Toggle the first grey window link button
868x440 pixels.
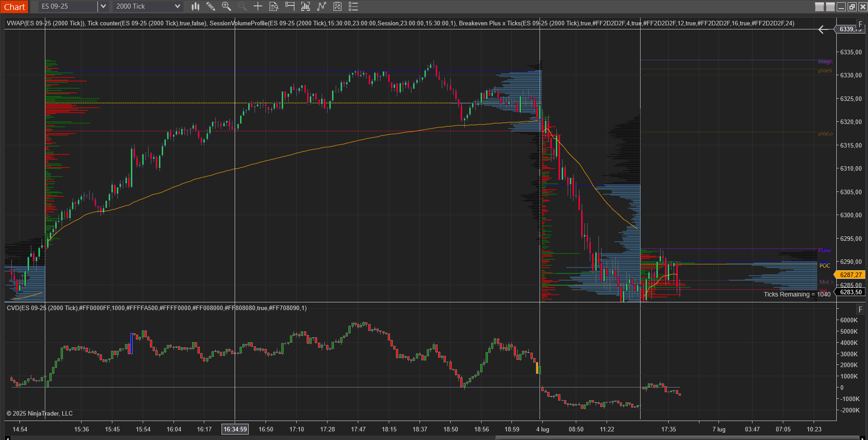tap(820, 7)
